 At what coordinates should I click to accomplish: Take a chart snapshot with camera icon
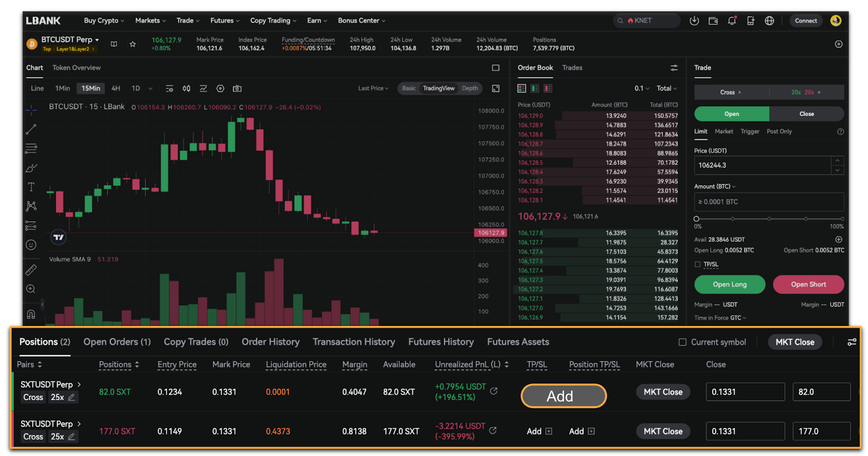coord(237,88)
